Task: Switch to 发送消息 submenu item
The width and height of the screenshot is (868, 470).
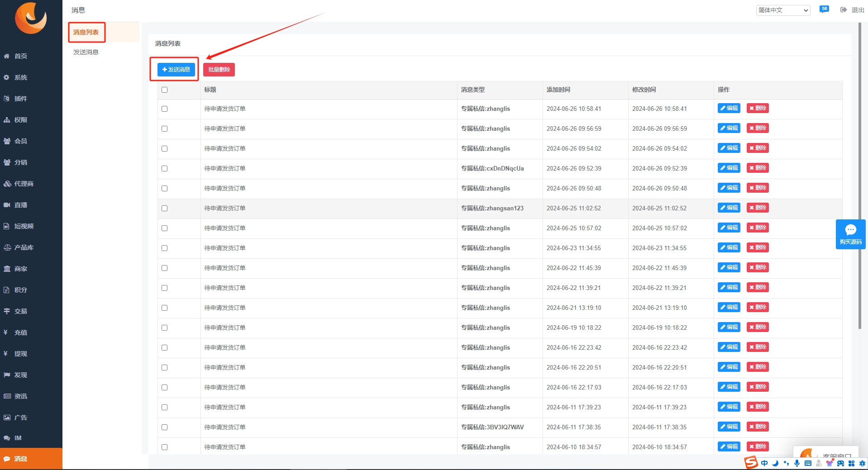Action: click(x=86, y=52)
